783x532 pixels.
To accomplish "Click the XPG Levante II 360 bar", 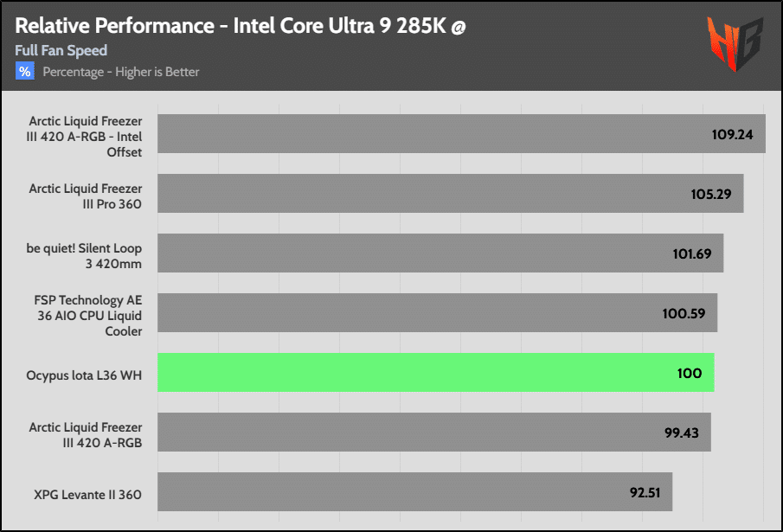I will tap(415, 491).
